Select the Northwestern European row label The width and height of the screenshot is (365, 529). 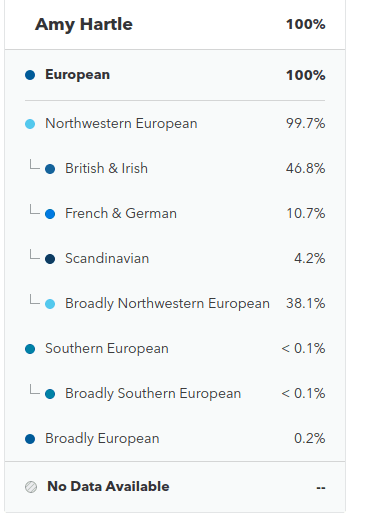click(121, 123)
